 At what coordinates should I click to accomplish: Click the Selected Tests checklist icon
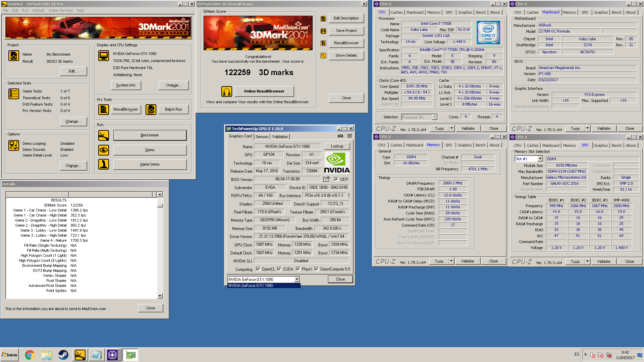point(14,94)
